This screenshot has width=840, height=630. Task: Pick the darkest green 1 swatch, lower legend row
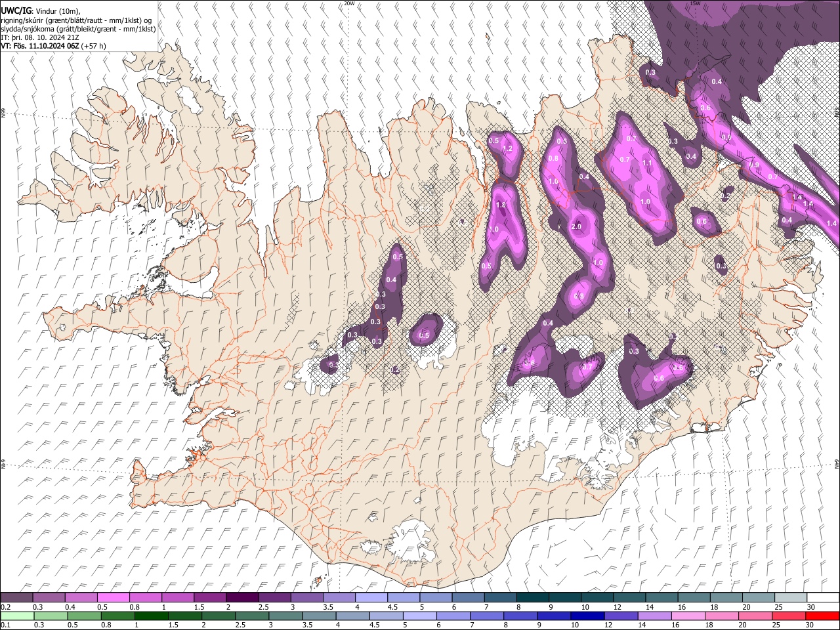[152, 616]
